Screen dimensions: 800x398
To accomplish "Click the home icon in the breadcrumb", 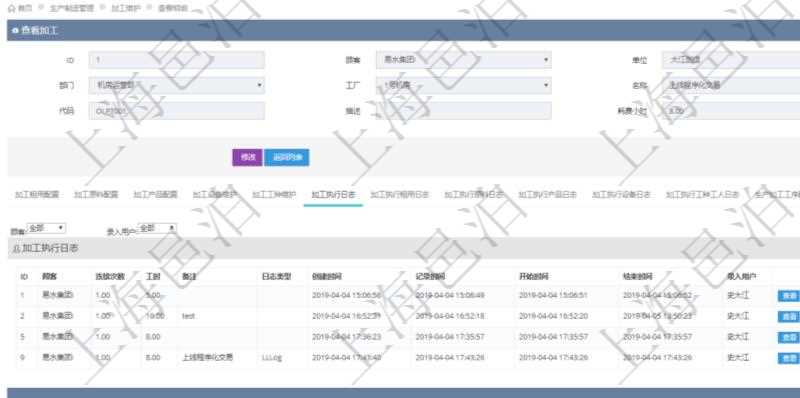I will (x=11, y=9).
